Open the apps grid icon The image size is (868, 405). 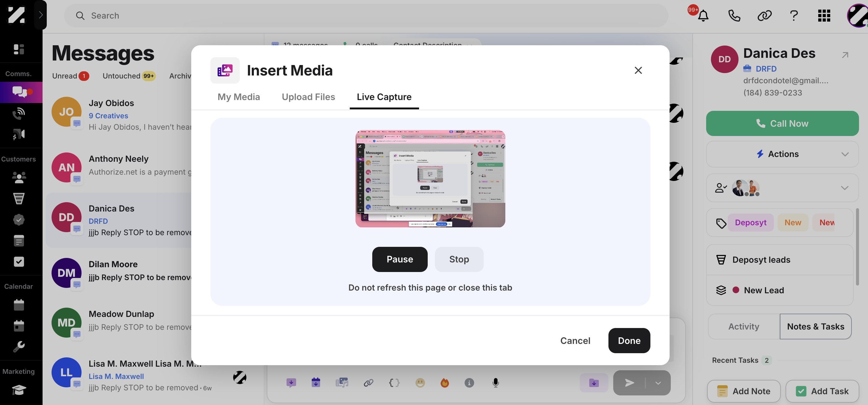[x=824, y=16]
